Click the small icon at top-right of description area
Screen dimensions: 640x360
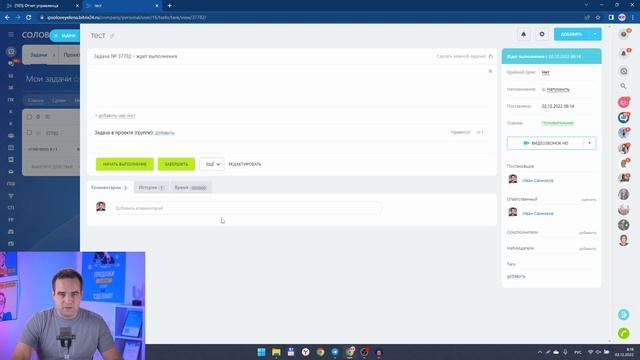pos(490,71)
